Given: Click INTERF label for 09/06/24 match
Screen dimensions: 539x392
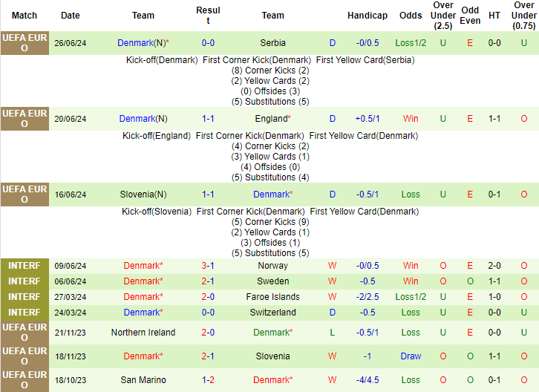Looking at the screenshot, I should coord(24,266).
